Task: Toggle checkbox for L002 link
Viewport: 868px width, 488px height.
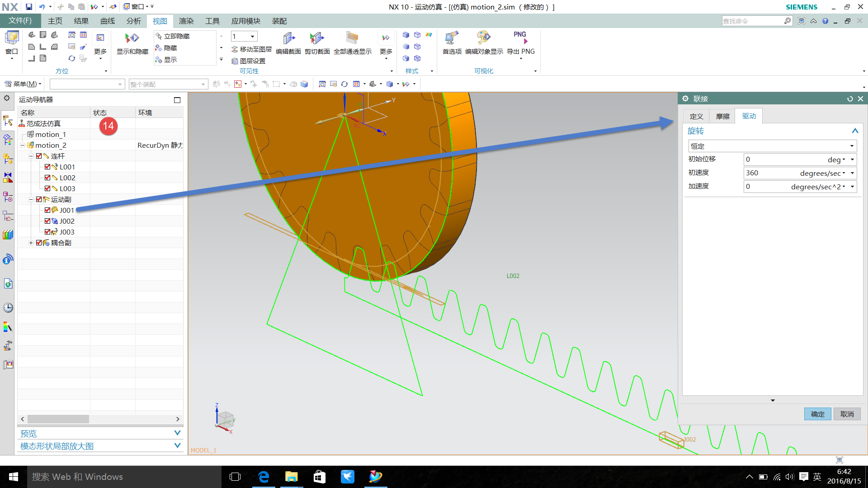Action: [x=47, y=178]
